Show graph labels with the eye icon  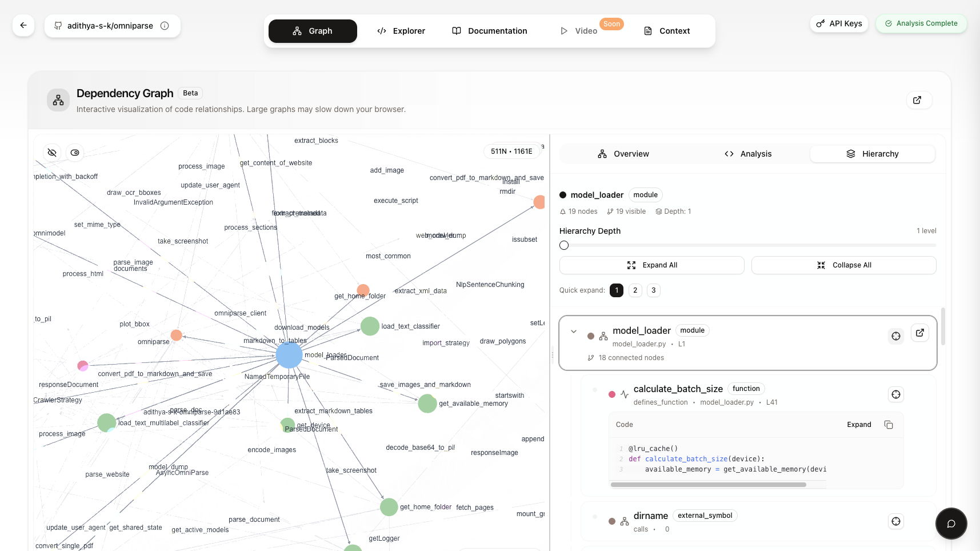[75, 153]
